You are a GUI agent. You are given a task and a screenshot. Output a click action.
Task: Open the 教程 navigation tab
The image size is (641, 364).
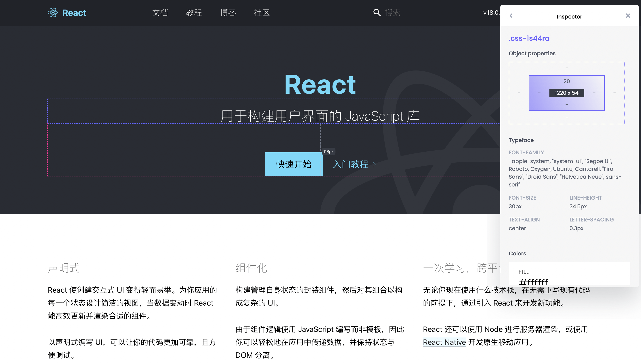coord(194,12)
